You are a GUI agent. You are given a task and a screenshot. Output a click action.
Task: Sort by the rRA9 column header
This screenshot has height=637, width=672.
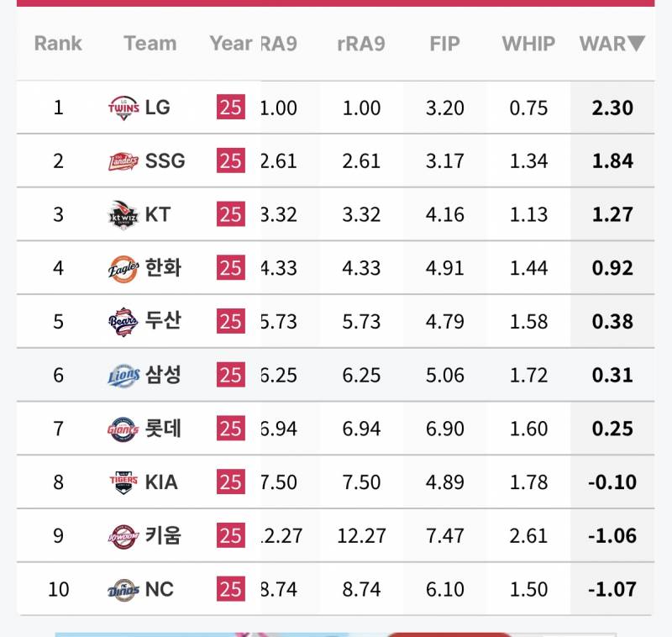(x=361, y=44)
